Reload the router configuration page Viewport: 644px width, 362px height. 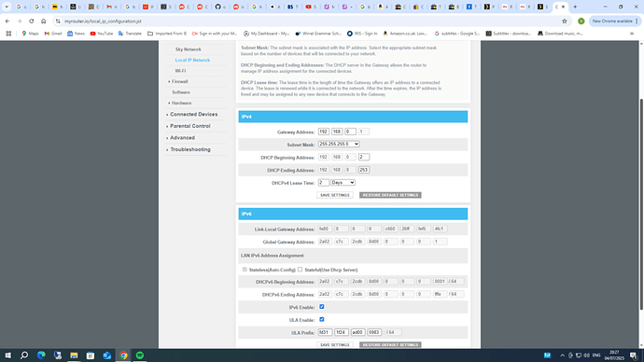coord(31,21)
